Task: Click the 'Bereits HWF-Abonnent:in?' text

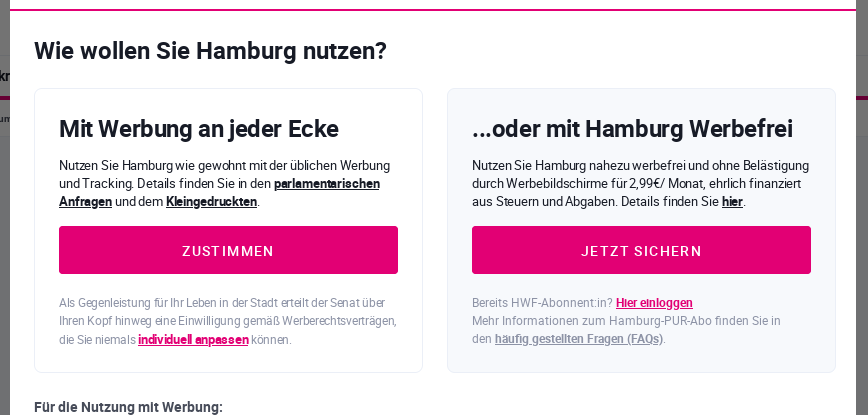Action: (x=542, y=303)
